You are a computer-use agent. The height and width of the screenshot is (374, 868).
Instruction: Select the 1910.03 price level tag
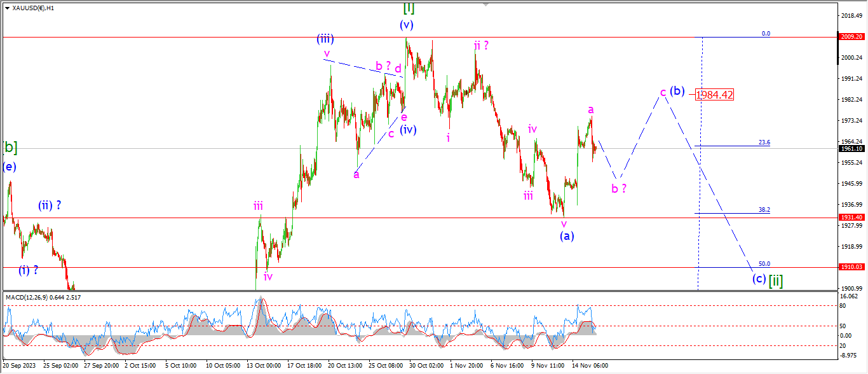coord(852,267)
